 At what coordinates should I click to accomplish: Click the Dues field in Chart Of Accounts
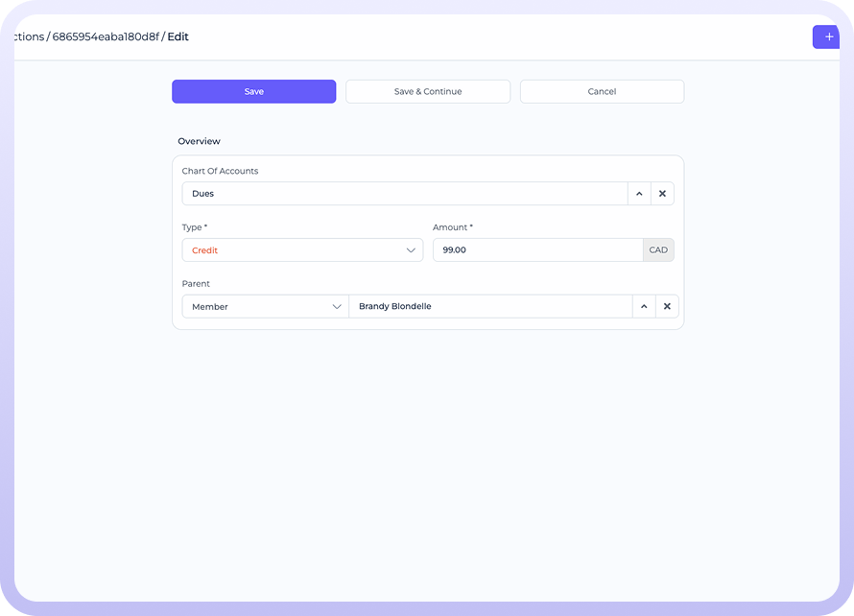pos(403,194)
